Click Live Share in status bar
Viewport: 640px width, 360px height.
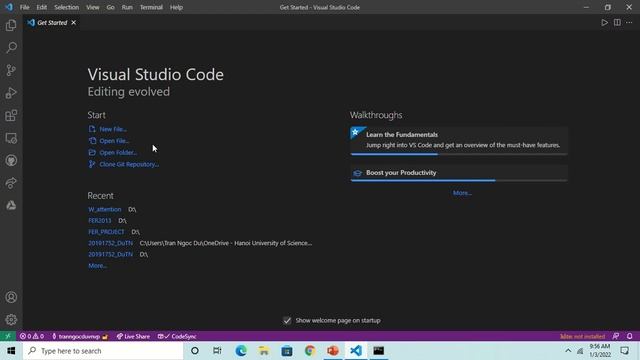133,336
